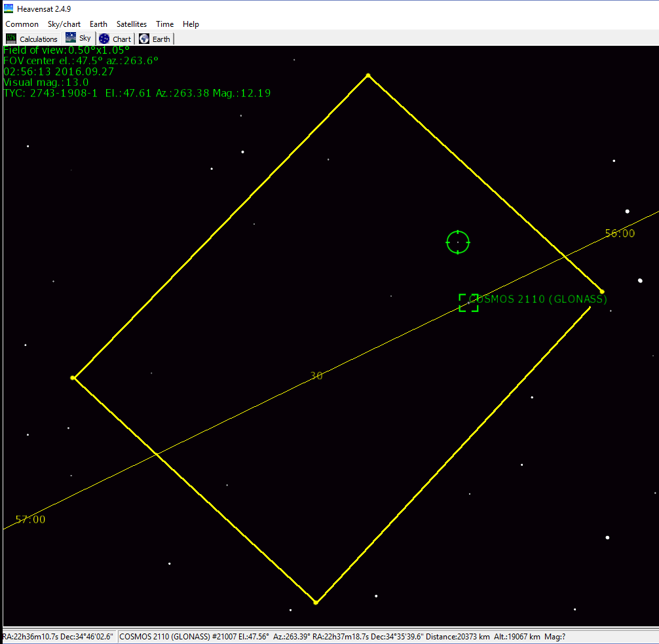Click the green crosshair circle target
659x644 pixels.
click(x=458, y=242)
